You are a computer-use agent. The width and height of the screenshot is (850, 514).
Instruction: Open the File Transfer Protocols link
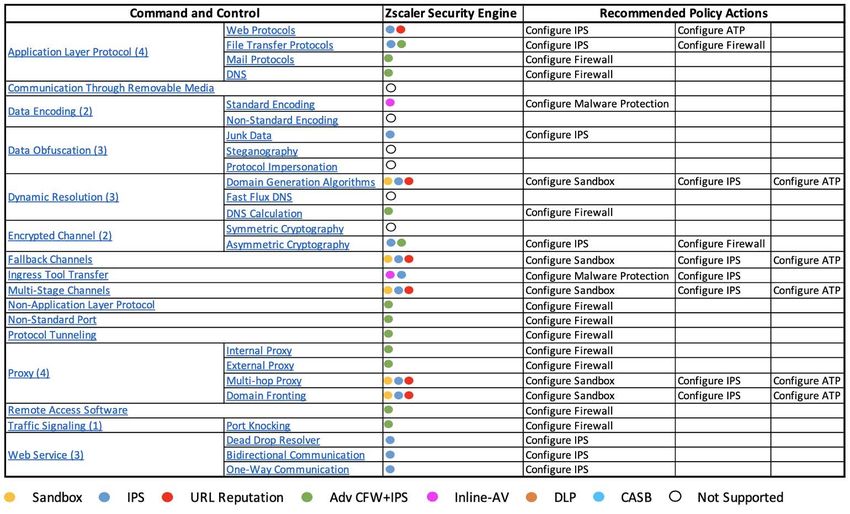[x=280, y=45]
